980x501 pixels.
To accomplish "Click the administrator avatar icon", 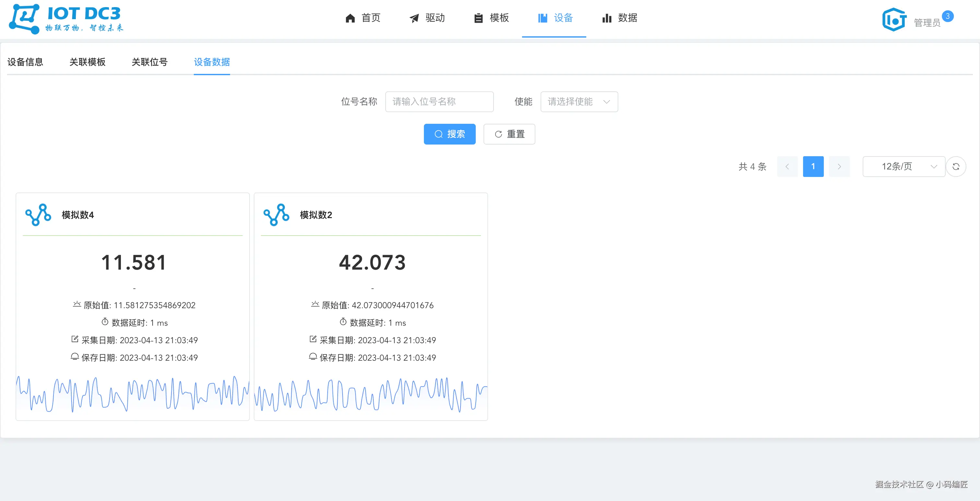I will click(894, 20).
